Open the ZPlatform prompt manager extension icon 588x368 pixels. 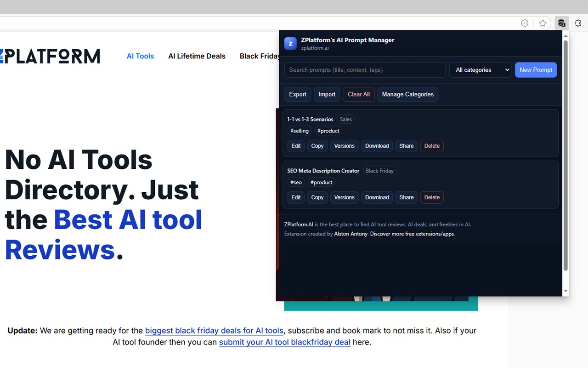tap(561, 23)
